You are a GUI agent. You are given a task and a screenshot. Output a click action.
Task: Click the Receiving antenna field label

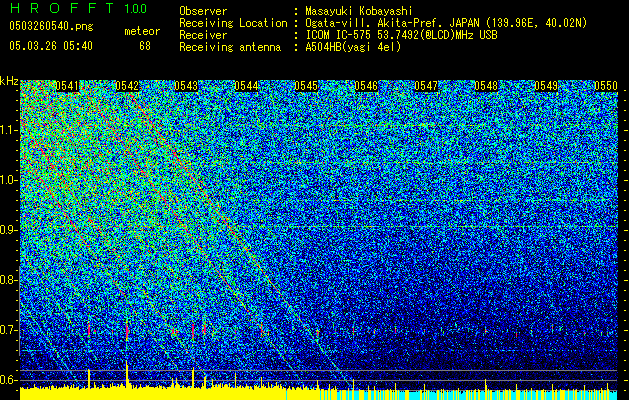[x=230, y=47]
